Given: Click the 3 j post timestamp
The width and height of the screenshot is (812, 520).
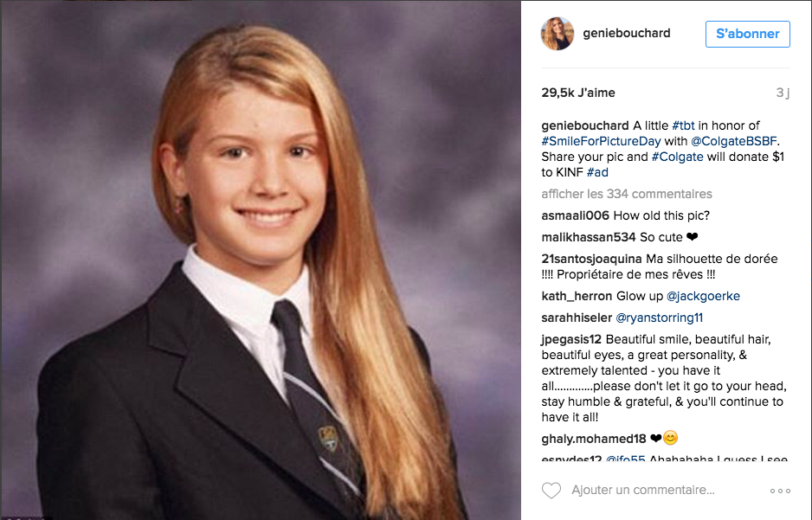Looking at the screenshot, I should pyautogui.click(x=783, y=93).
